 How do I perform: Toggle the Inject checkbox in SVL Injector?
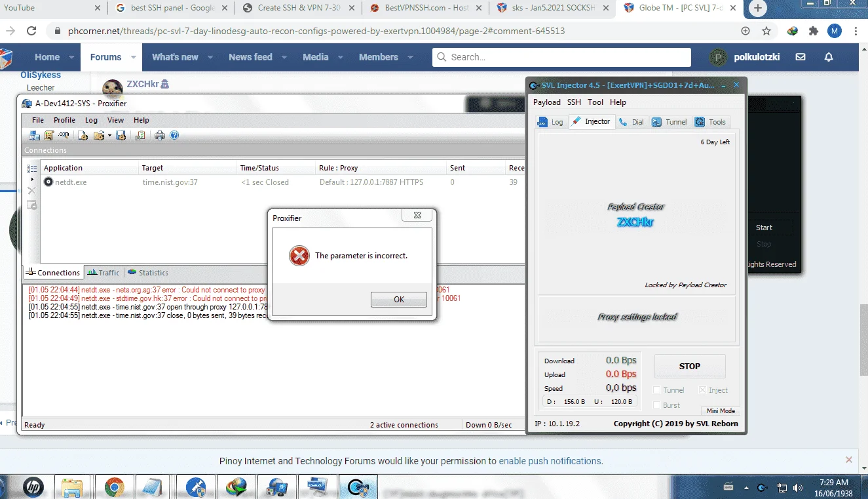point(702,390)
